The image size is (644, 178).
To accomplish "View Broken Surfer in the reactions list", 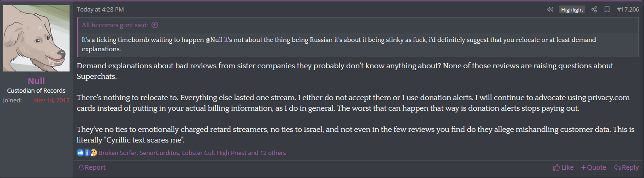I will [x=117, y=153].
